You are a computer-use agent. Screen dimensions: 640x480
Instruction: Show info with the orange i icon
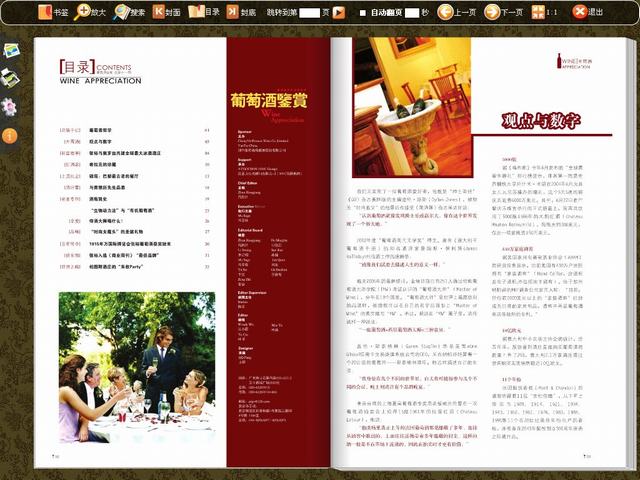9,136
